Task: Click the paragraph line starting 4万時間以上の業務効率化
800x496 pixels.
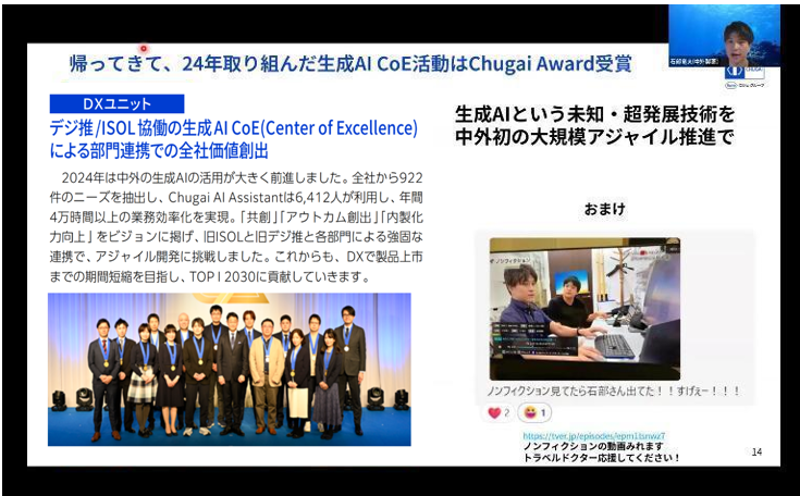Action: [236, 217]
